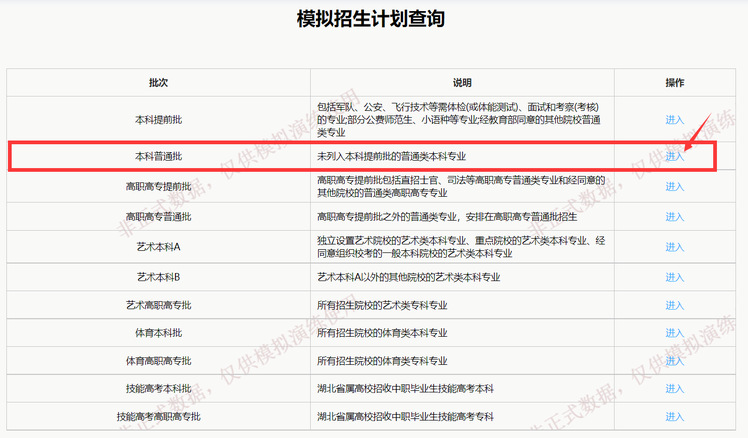Open 进入 link for 技能高考本科批 row
748x438 pixels.
675,389
